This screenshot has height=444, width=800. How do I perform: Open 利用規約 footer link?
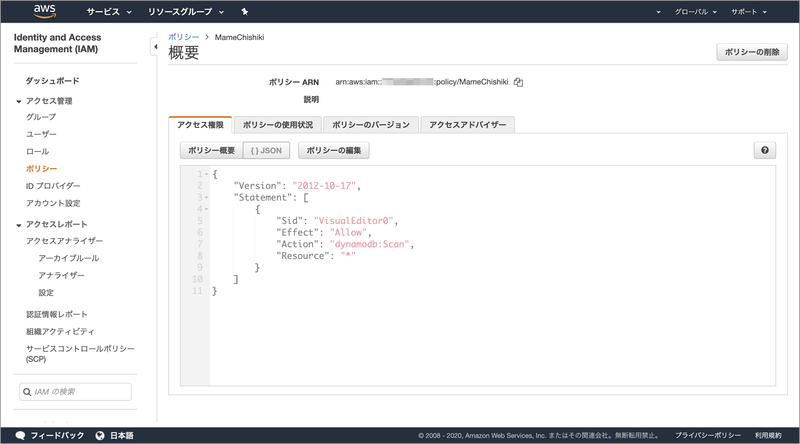768,435
